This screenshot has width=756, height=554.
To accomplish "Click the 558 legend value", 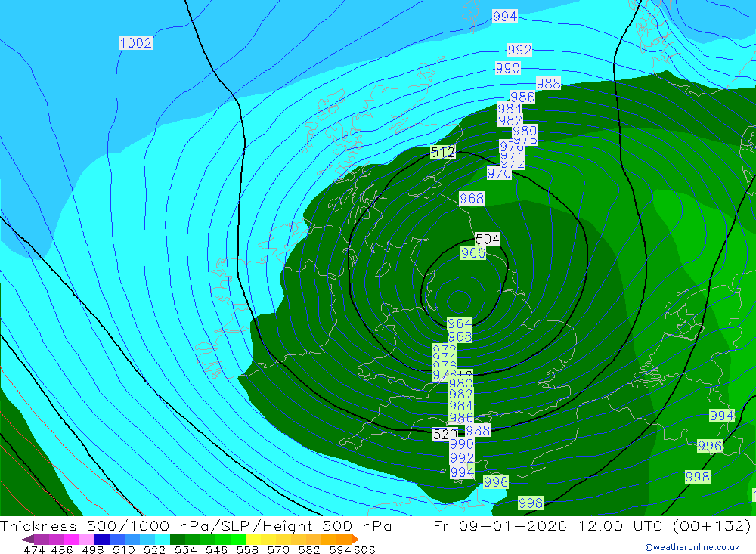I will coord(247,550).
